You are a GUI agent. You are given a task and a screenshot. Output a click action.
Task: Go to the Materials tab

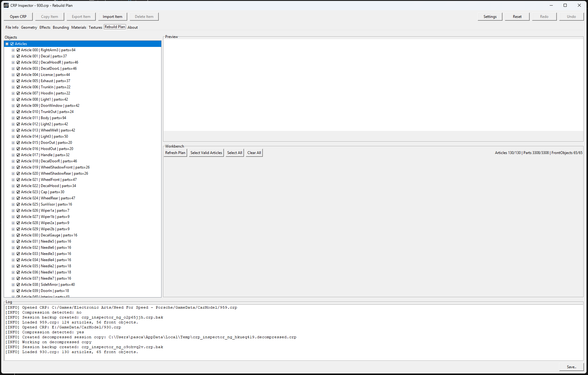pyautogui.click(x=78, y=27)
